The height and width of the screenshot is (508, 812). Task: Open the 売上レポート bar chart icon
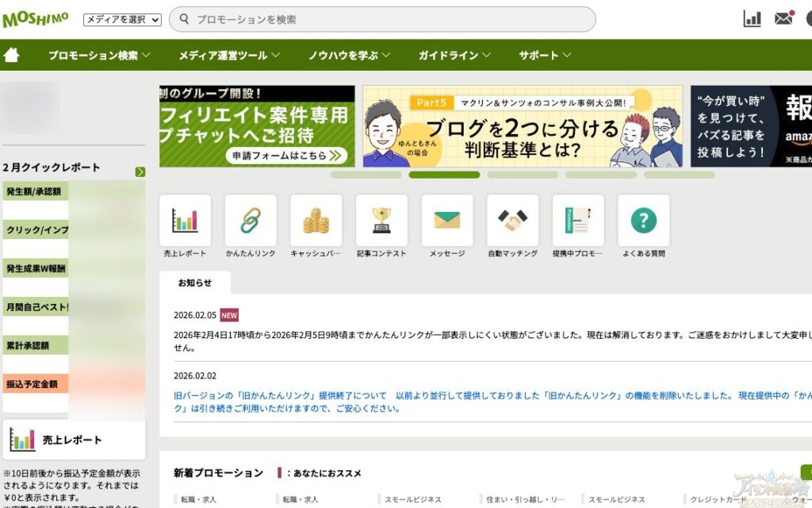click(185, 221)
